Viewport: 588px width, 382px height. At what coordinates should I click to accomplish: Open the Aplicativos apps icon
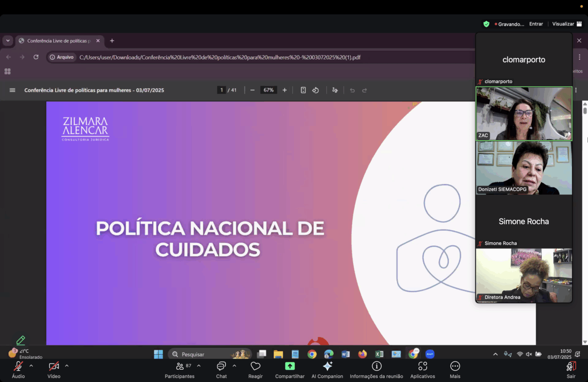pos(422,366)
